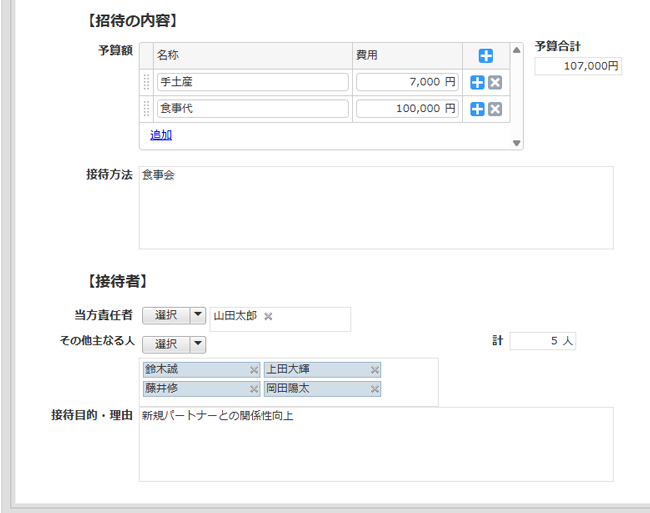Click the drag handle of the 手土産 row
Screen dimensions: 650x513
(146, 83)
